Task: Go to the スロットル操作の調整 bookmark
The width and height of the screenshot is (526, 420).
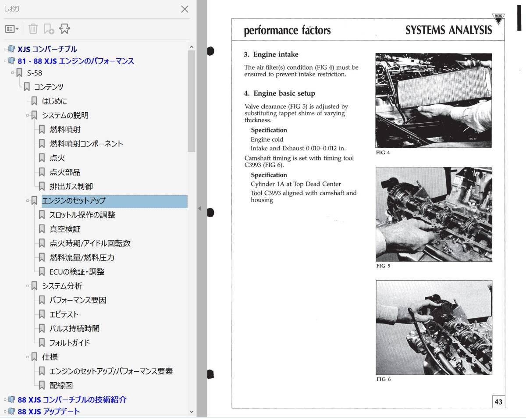Action: pyautogui.click(x=82, y=215)
